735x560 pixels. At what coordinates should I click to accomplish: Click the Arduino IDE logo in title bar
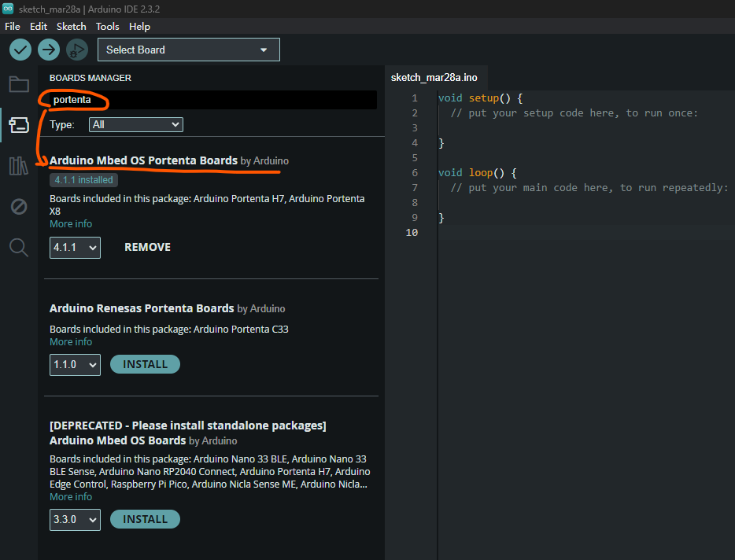(x=8, y=8)
